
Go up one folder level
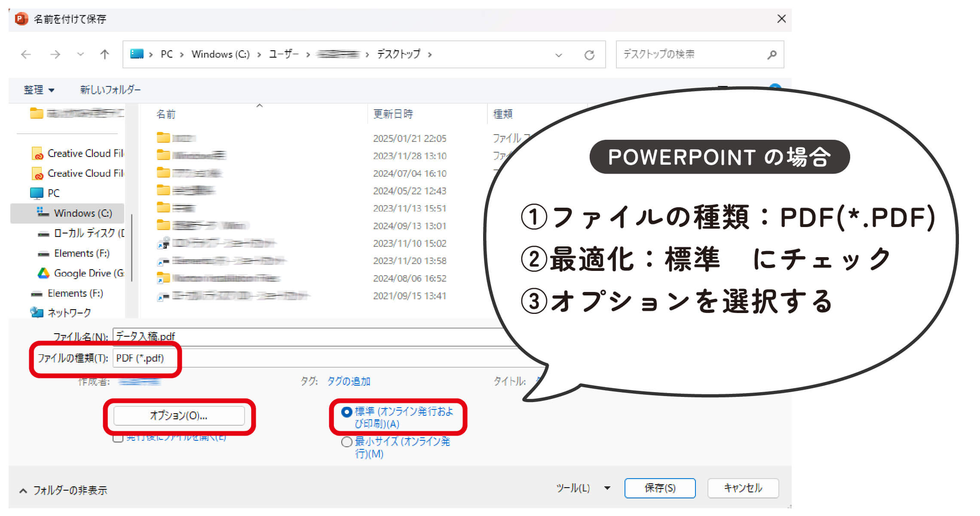104,55
